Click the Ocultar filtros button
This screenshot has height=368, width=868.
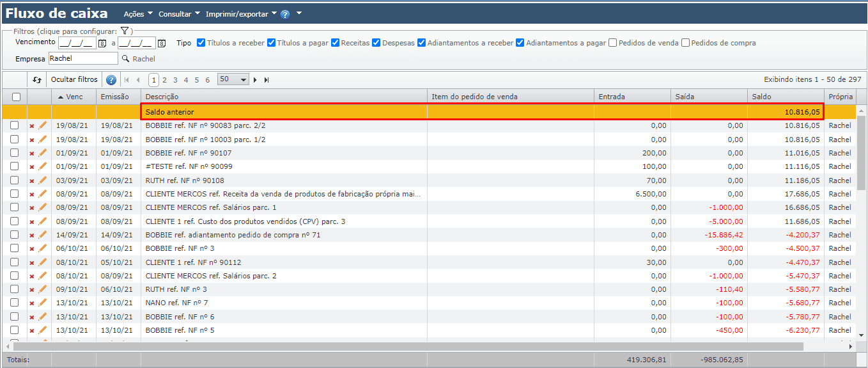(74, 80)
